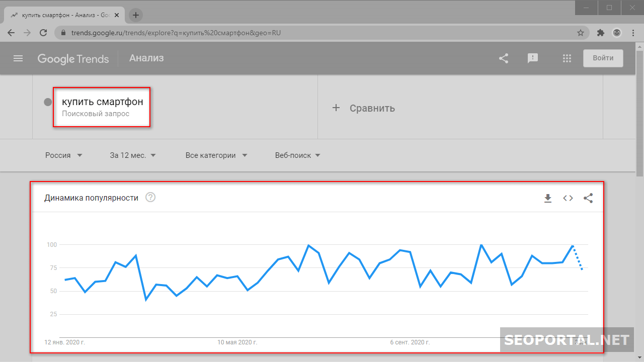Bookmark this page with the star icon
The image size is (644, 362).
pos(581,33)
